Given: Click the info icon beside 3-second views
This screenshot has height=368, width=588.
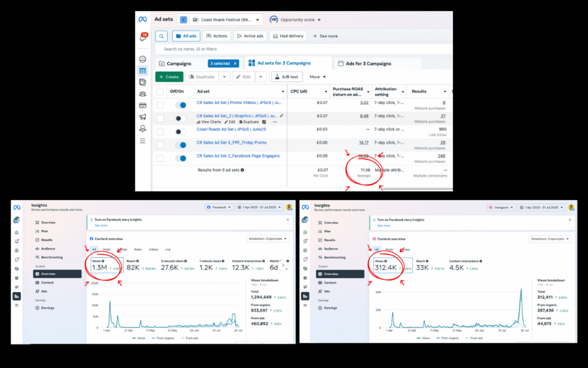Looking at the screenshot, I should (185, 261).
